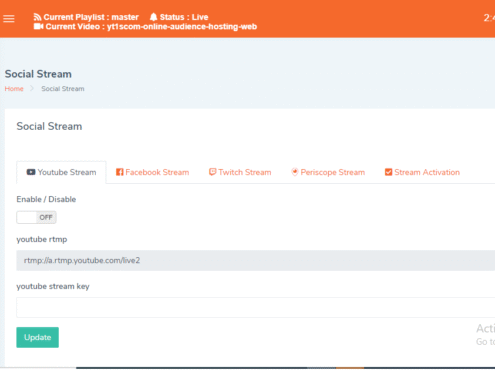Click the Status : Live text
The width and height of the screenshot is (495, 370).
184,17
